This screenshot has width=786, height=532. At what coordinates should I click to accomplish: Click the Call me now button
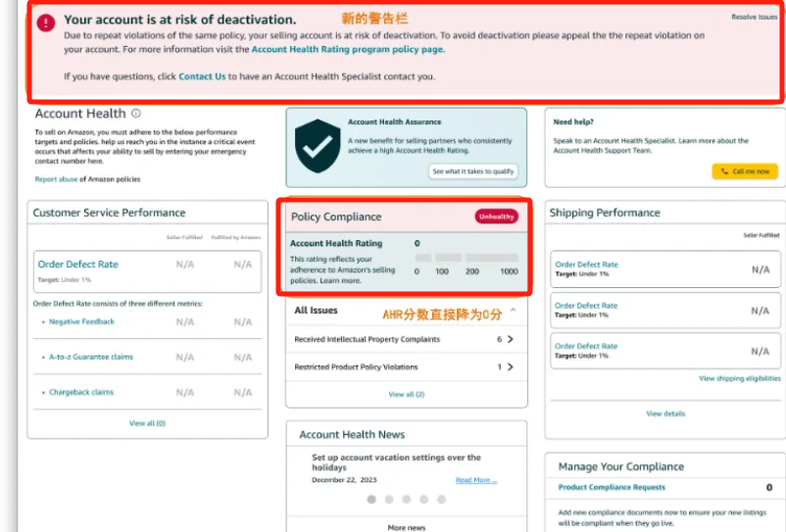[745, 171]
